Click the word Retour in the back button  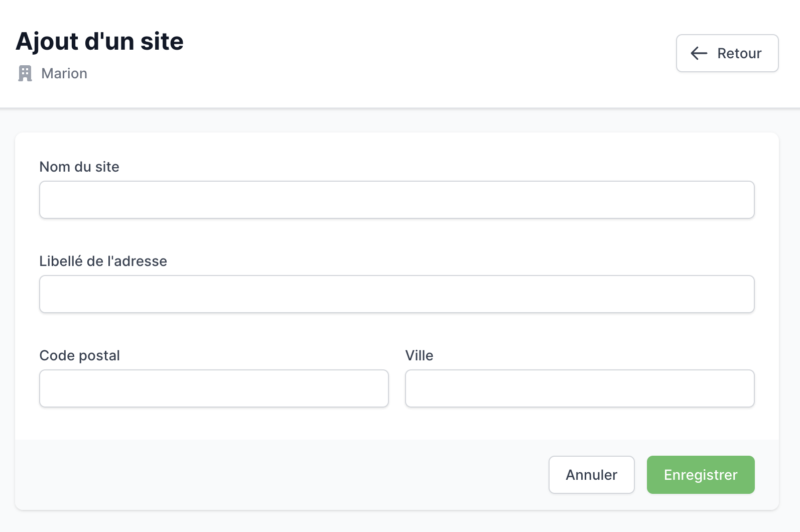[x=739, y=53]
